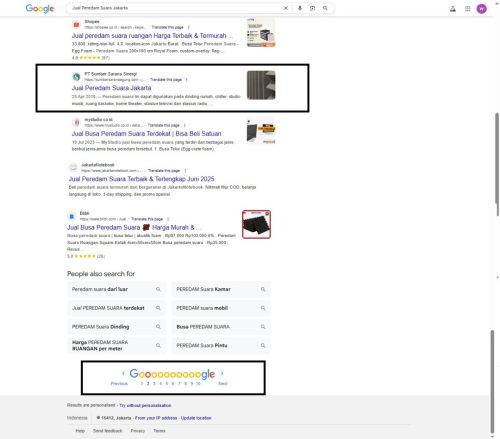Click the Blibli black foam thumbnail

pyautogui.click(x=256, y=224)
